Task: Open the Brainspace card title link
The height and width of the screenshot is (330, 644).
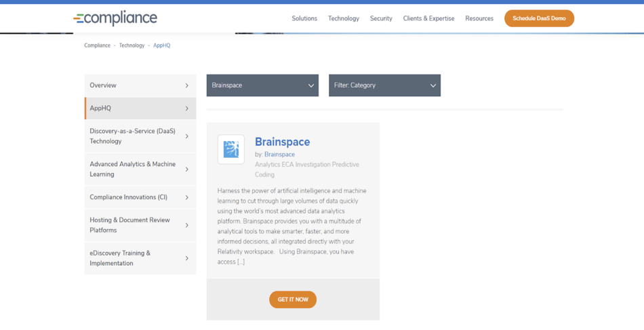Action: tap(283, 142)
